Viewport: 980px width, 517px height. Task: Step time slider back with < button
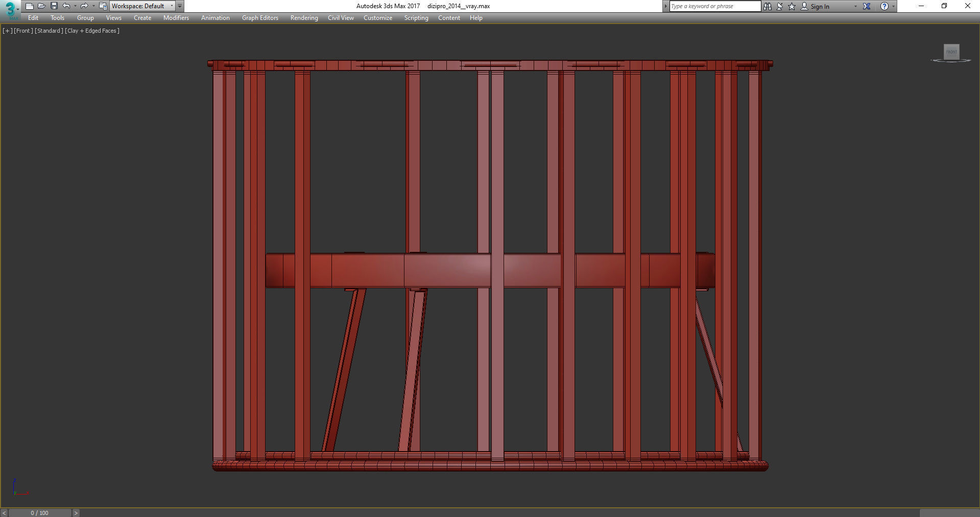(x=4, y=513)
